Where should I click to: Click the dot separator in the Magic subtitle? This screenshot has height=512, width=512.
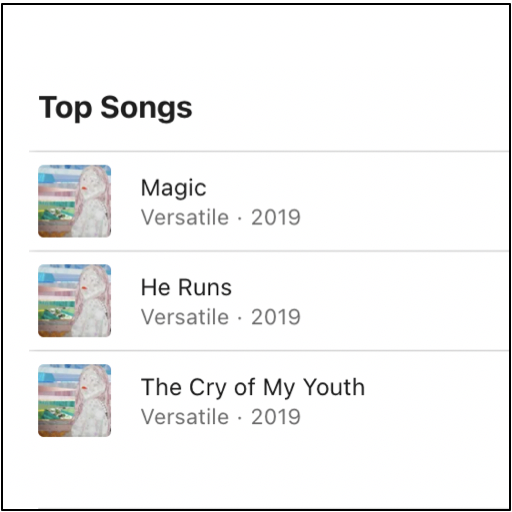240,219
